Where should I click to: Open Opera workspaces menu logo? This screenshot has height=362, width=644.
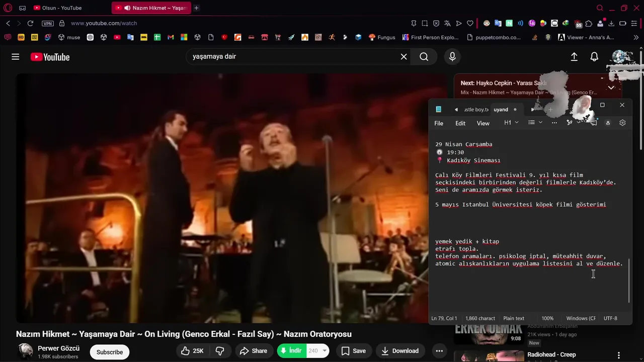coord(8,8)
